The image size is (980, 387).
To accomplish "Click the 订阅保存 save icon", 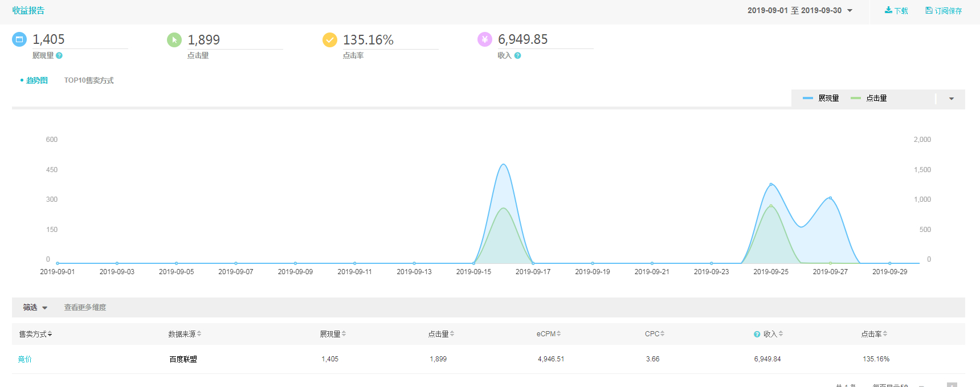I will 929,10.
